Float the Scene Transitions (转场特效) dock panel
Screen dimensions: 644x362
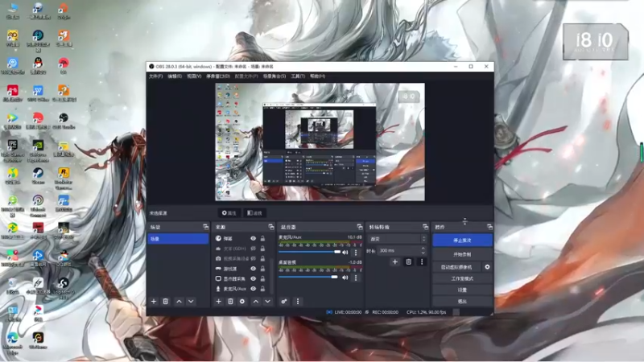point(425,227)
